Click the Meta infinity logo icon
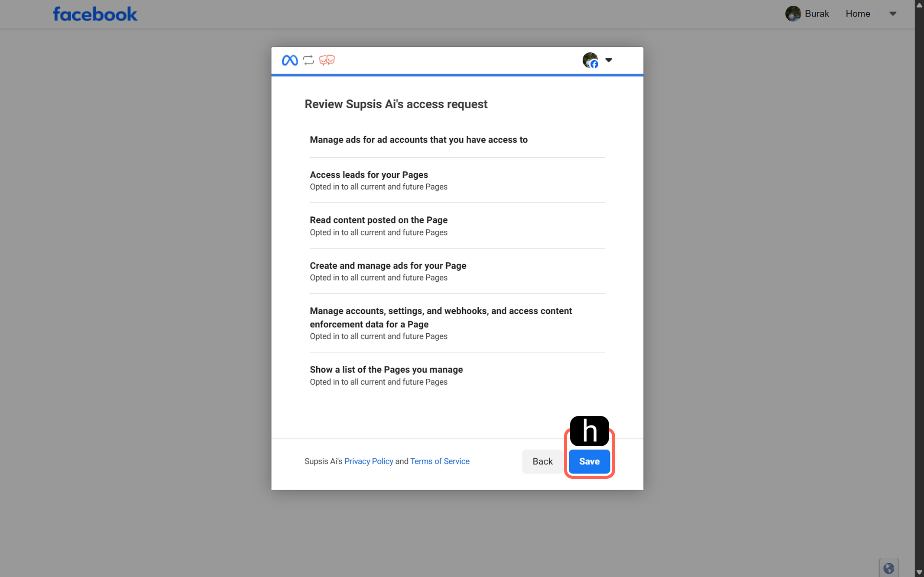Screen dimensions: 924x577 290,60
